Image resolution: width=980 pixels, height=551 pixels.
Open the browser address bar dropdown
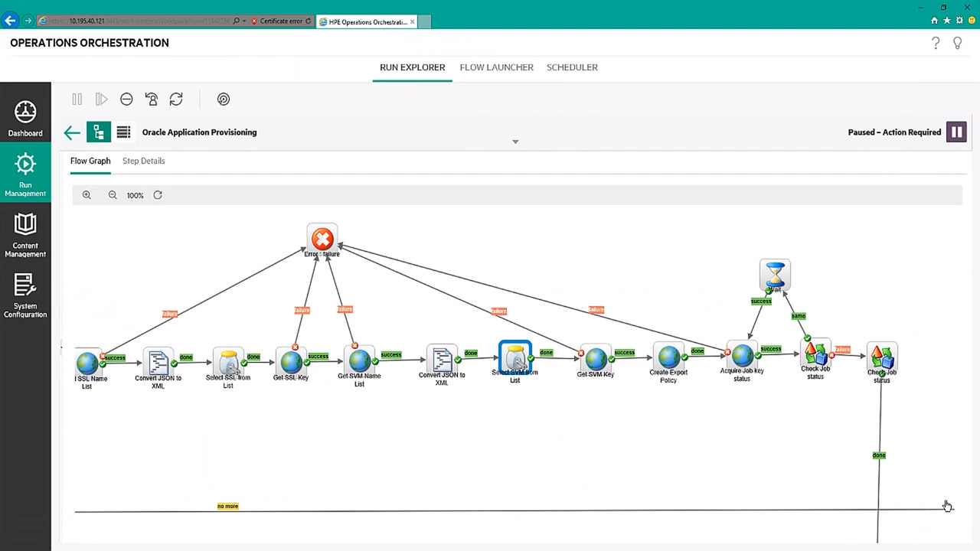click(244, 21)
